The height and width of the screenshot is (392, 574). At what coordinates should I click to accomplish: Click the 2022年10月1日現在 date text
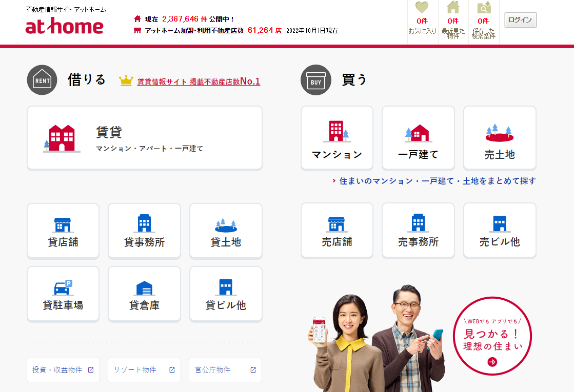pyautogui.click(x=312, y=31)
